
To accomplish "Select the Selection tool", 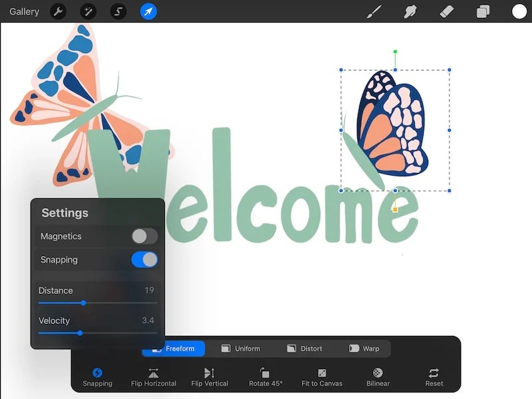I will pyautogui.click(x=118, y=11).
